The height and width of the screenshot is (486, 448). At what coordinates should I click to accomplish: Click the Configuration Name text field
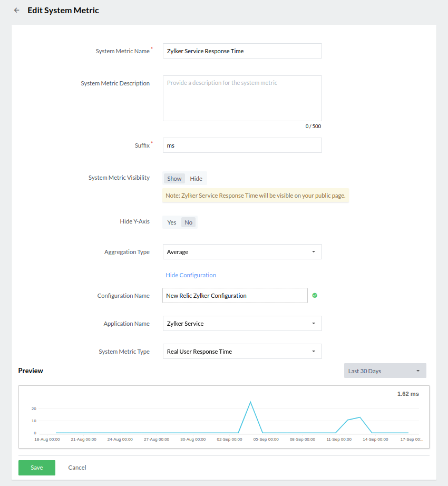coord(235,296)
